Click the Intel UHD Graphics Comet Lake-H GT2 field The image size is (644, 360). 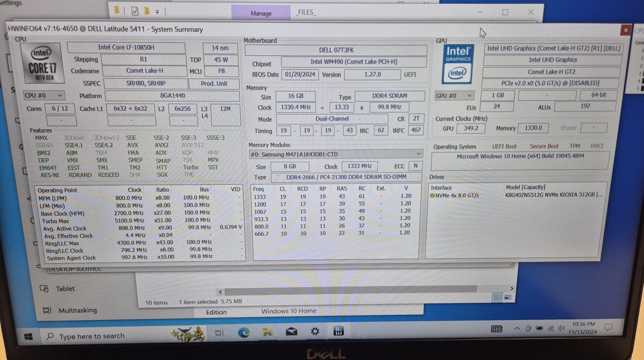pos(553,48)
